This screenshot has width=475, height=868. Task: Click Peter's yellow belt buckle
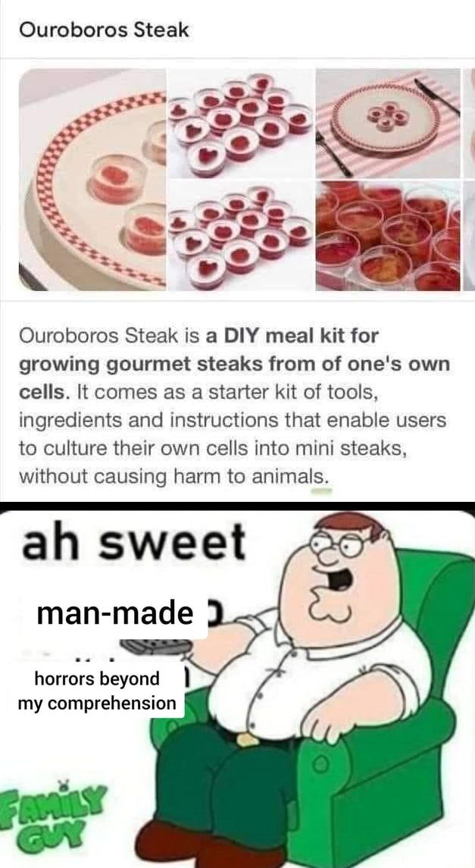coord(247,739)
